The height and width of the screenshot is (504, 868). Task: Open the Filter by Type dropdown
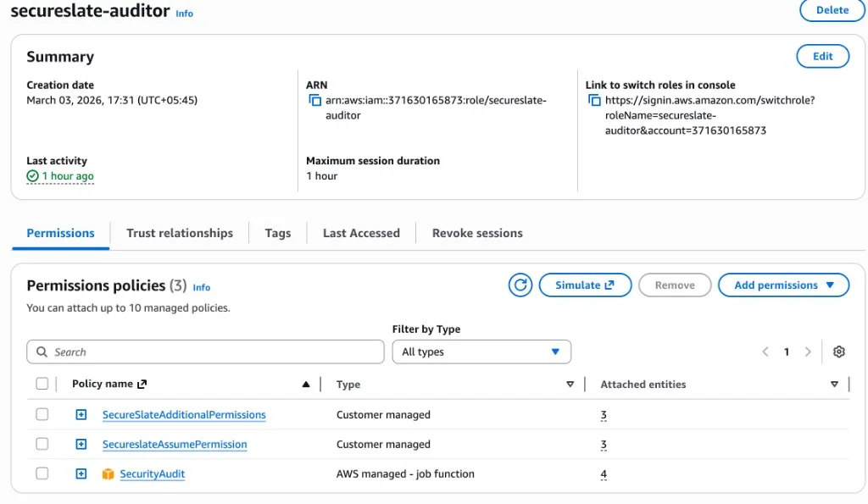[481, 352]
